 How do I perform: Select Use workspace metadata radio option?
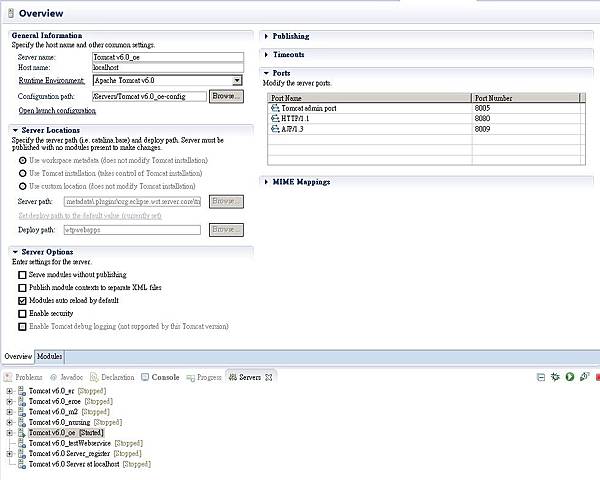(23, 160)
